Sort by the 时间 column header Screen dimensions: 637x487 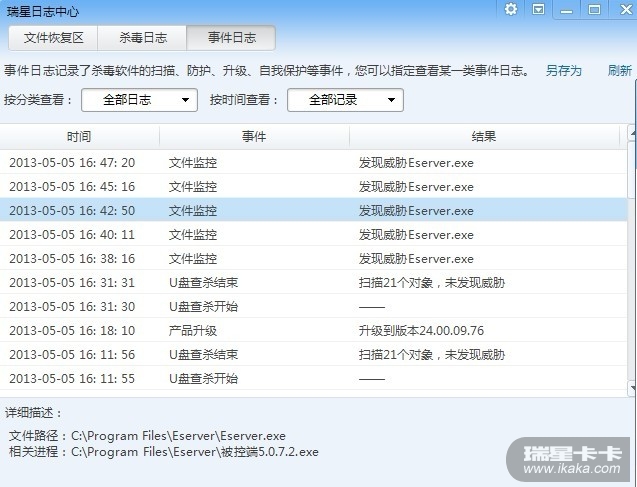(x=79, y=136)
